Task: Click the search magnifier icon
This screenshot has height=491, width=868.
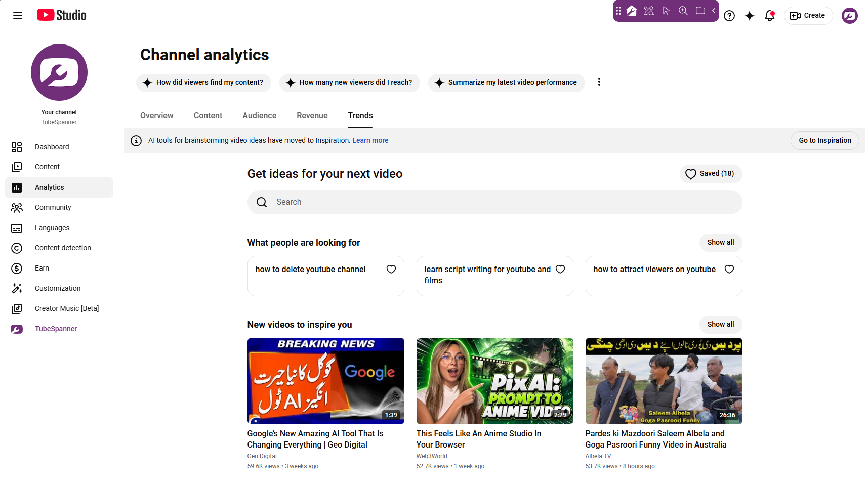Action: click(x=262, y=202)
